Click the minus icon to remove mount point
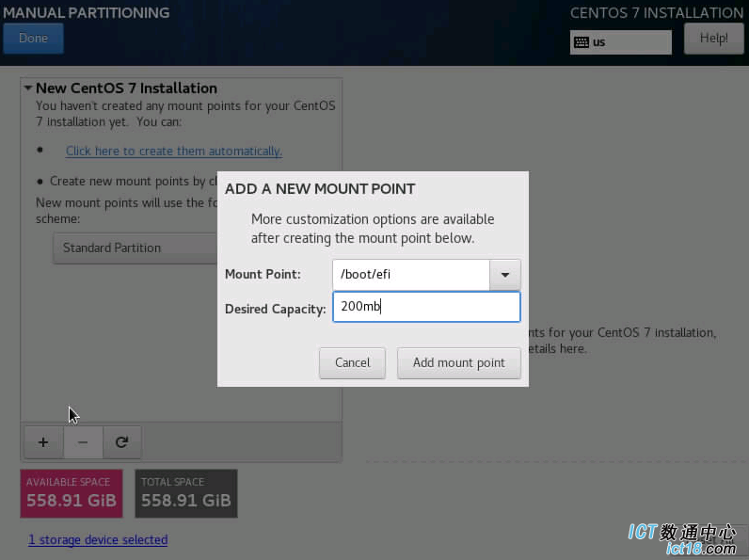 coord(83,442)
